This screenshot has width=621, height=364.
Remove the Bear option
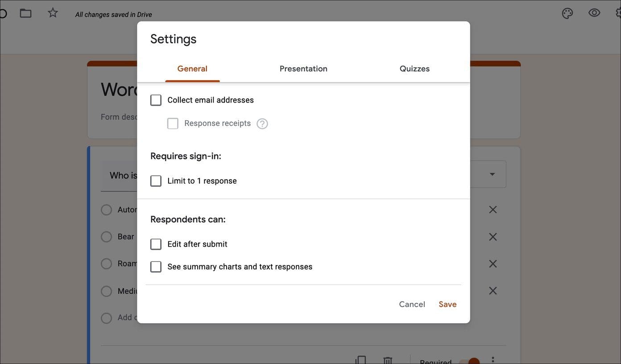tap(493, 237)
